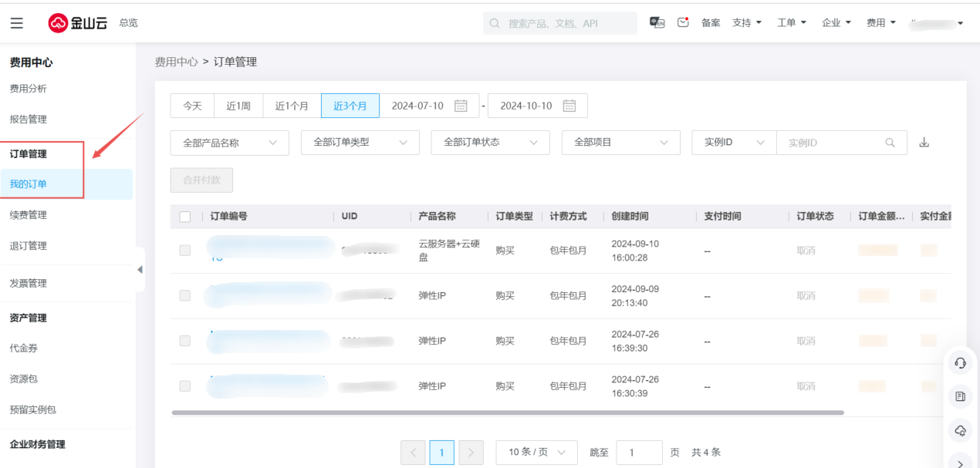Image resolution: width=980 pixels, height=468 pixels.
Task: Click the 今天 date filter button
Action: 192,106
